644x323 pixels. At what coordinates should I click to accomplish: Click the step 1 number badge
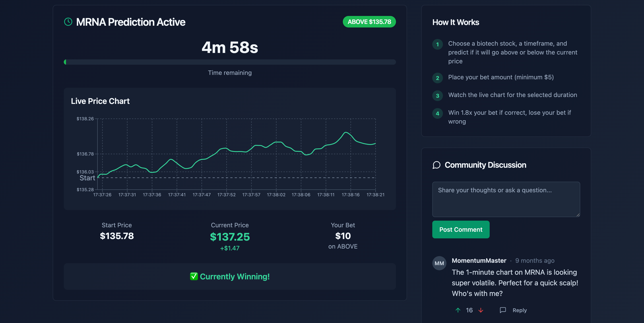[x=438, y=45]
